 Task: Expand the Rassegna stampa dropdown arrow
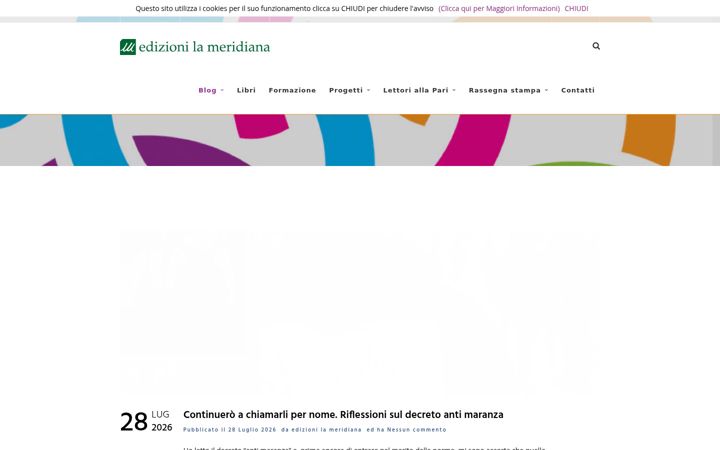coord(546,90)
